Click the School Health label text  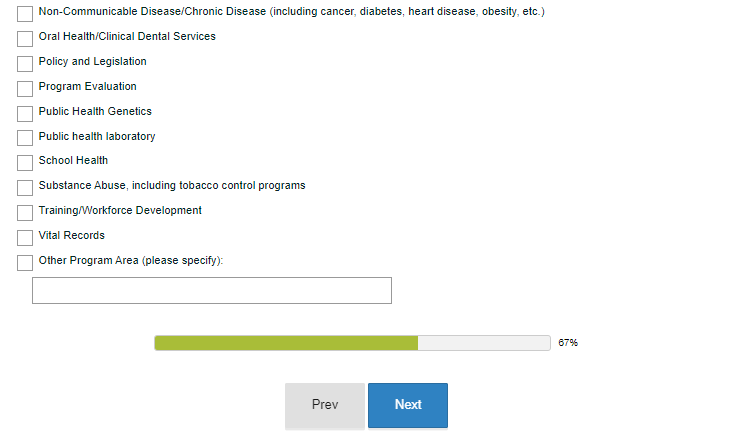point(73,161)
